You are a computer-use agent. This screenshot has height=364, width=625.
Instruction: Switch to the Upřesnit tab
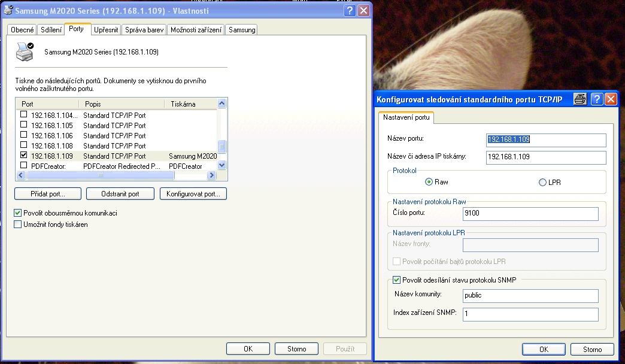106,29
